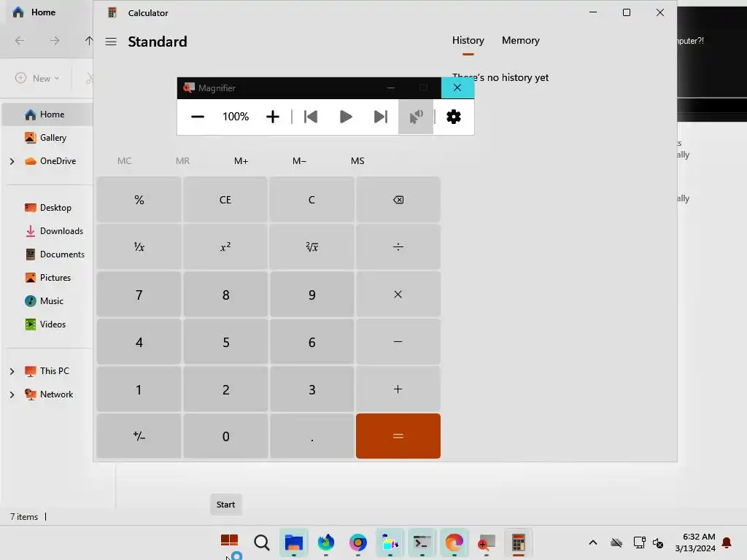The width and height of the screenshot is (747, 560).
Task: Click the plus/minus sign toggle key
Action: (x=139, y=436)
